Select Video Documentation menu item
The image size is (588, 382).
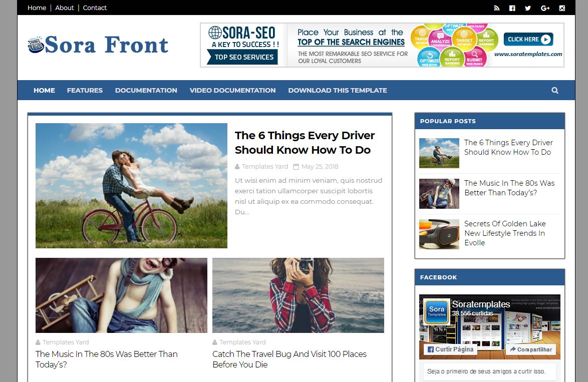(232, 90)
